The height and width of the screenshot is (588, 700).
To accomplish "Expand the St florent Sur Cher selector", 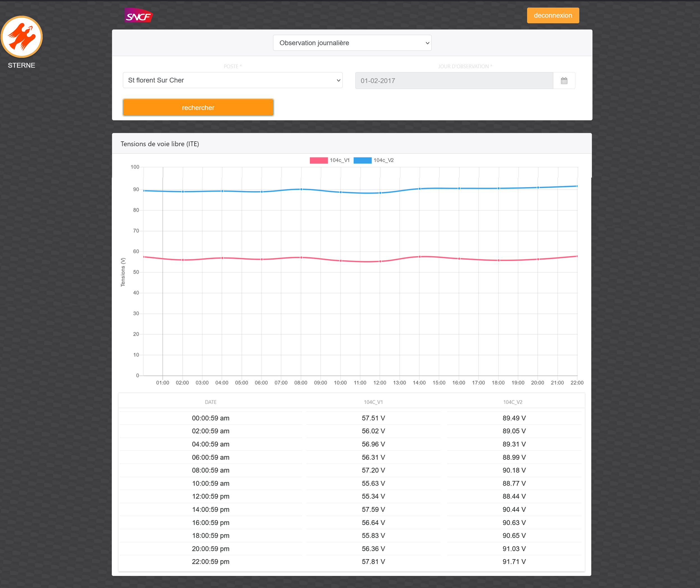I will pyautogui.click(x=232, y=80).
